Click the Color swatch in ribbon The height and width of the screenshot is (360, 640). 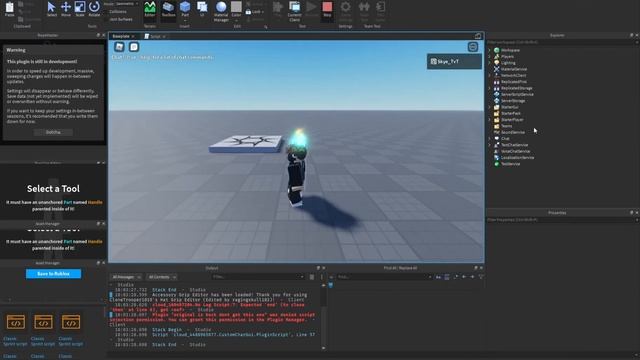(236, 7)
